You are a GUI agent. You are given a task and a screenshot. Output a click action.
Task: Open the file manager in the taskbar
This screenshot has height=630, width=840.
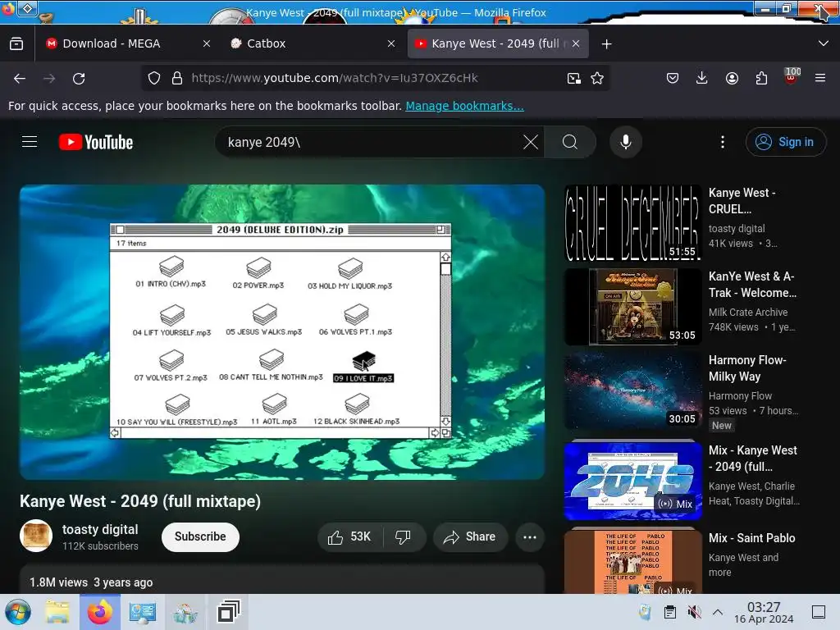[x=57, y=612]
